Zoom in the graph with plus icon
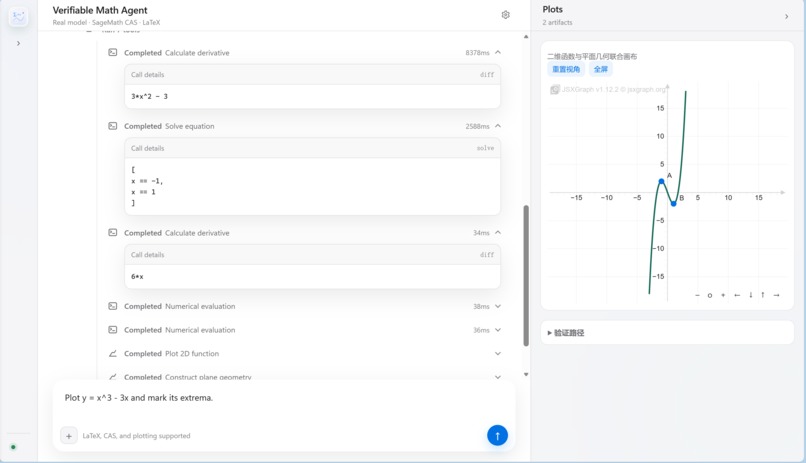Image resolution: width=806 pixels, height=463 pixels. [x=723, y=295]
